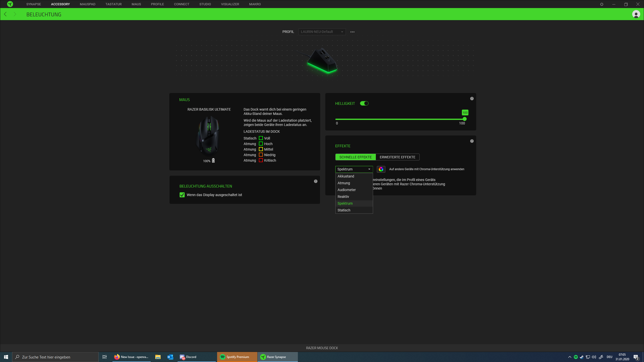
Task: Open the PROFIL dropdown LAURIN-NEU-Default
Action: (322, 32)
